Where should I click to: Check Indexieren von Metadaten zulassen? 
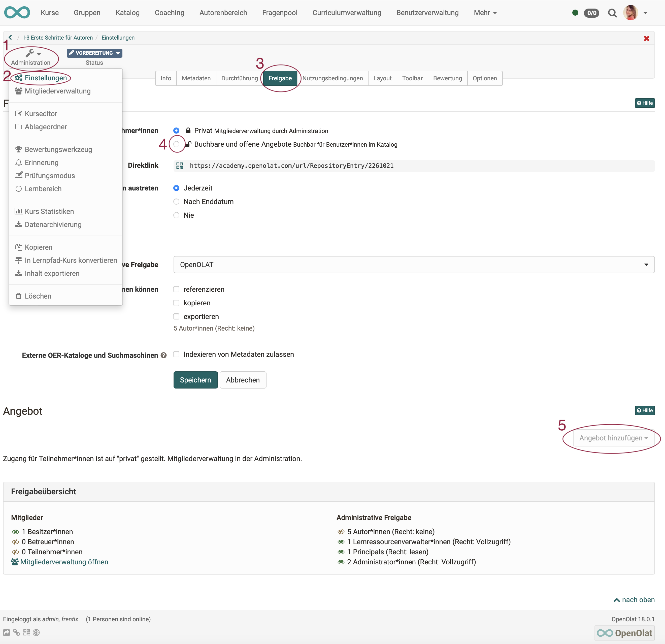[x=176, y=354]
